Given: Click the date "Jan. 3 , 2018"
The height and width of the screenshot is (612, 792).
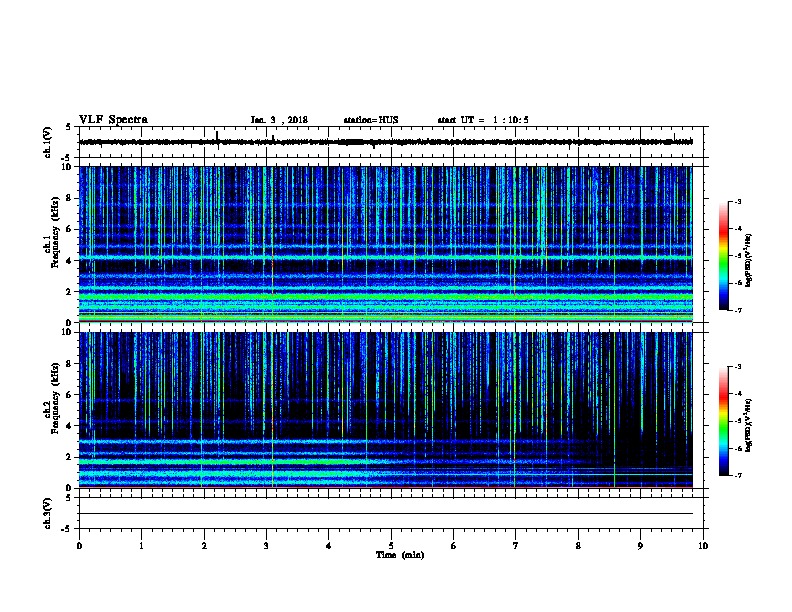Looking at the screenshot, I should [279, 120].
